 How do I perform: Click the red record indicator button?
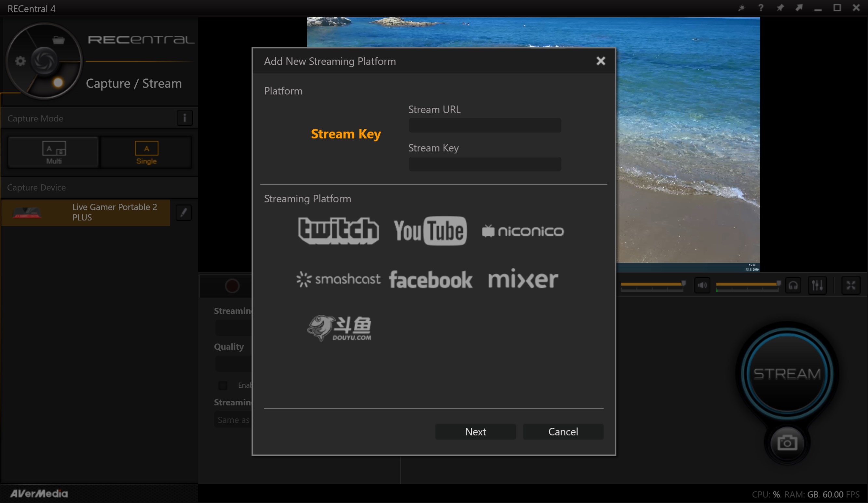pos(232,286)
